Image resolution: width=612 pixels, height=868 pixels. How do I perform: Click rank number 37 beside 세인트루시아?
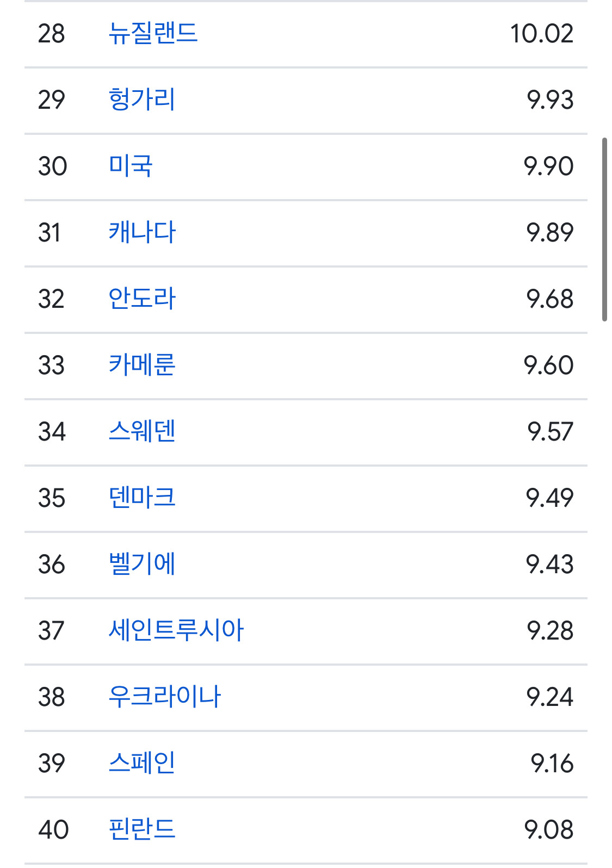tap(52, 631)
